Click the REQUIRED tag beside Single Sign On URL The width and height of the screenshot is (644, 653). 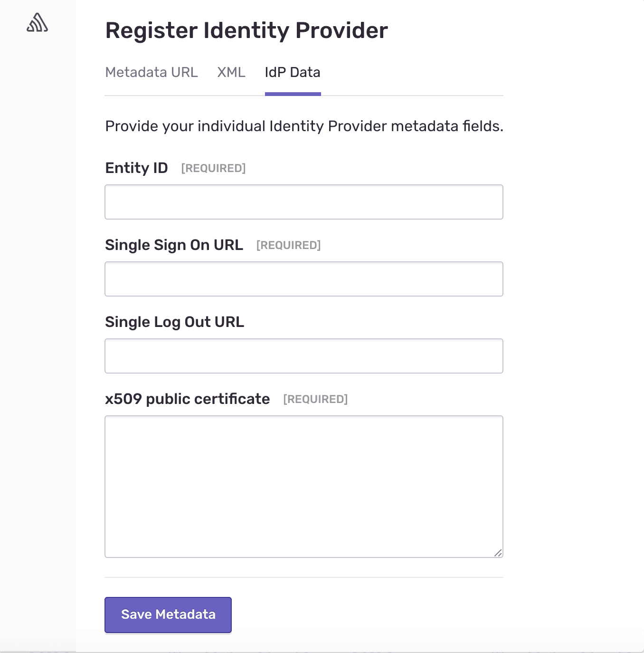pos(288,245)
